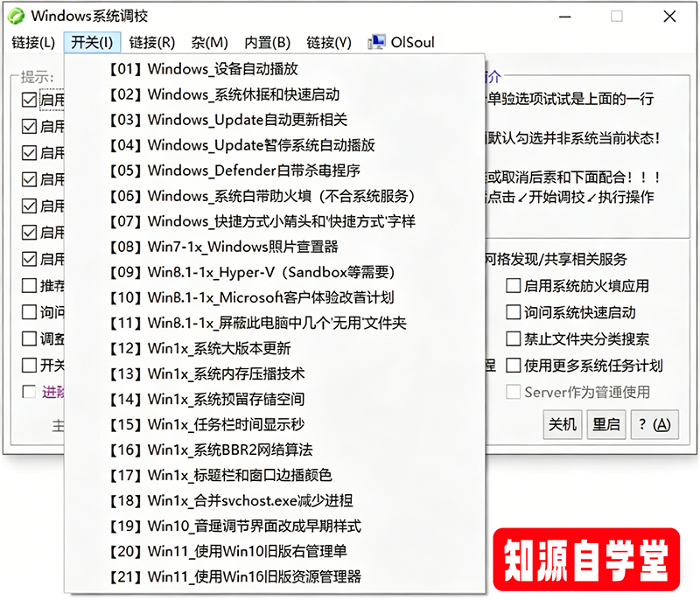The height and width of the screenshot is (600, 700).
Task: Enable 使用更多系统任务计划 checkbox
Action: [x=513, y=366]
